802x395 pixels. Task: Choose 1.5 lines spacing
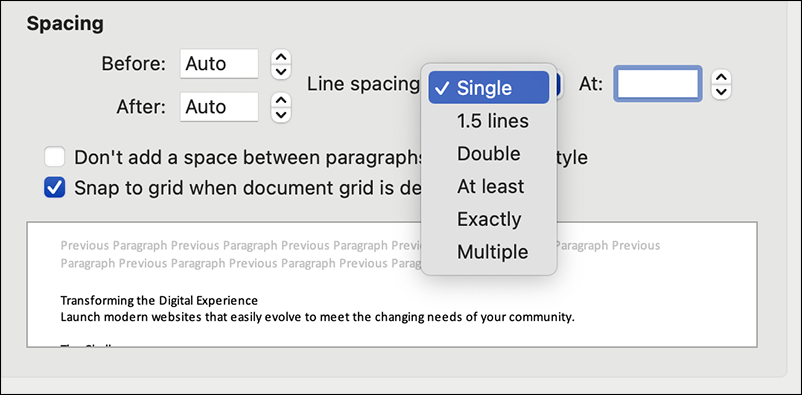click(x=488, y=121)
